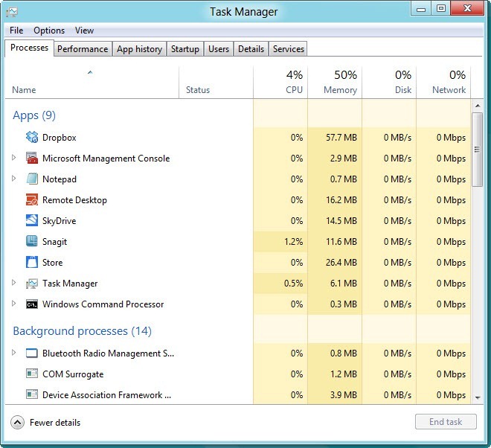The width and height of the screenshot is (491, 448).
Task: Click Store's 26.4 MB memory value
Action: 341,262
